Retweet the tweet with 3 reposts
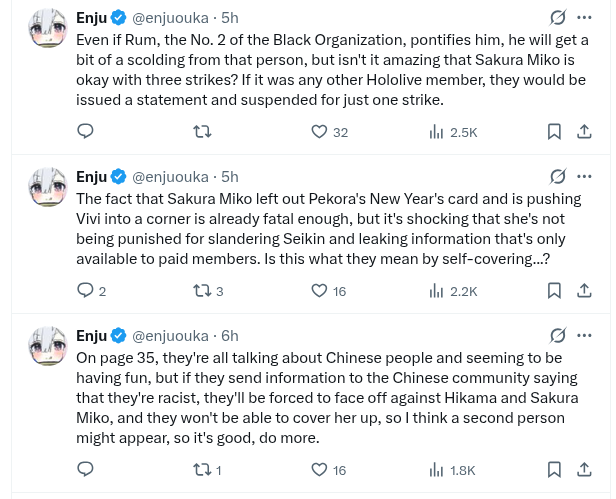 (201, 291)
